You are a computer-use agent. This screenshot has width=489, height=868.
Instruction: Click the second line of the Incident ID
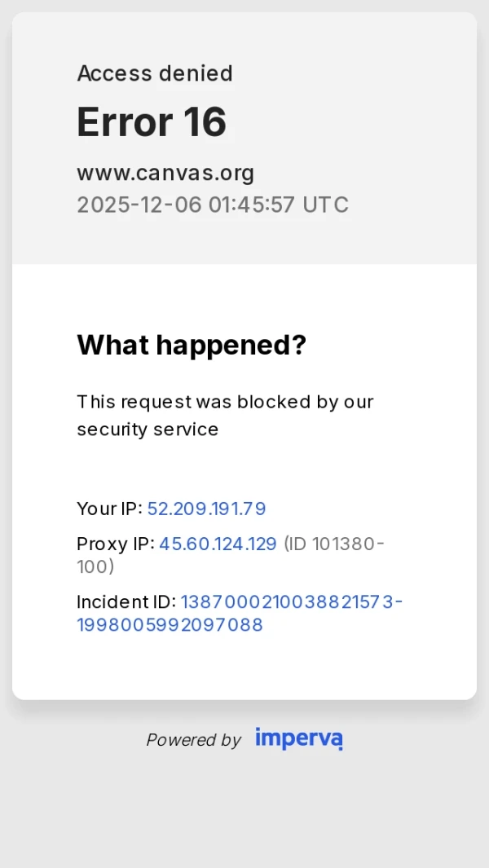click(170, 625)
